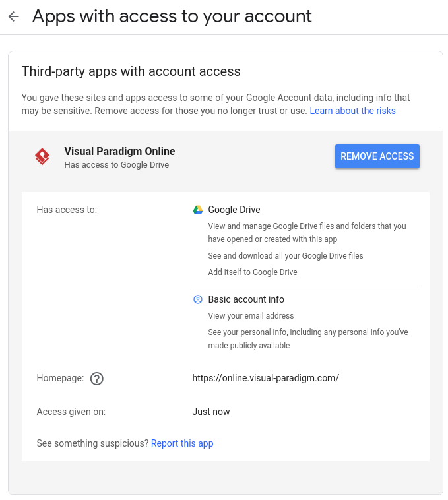
Task: Click the 'Google Drive' permission label
Action: tap(234, 210)
